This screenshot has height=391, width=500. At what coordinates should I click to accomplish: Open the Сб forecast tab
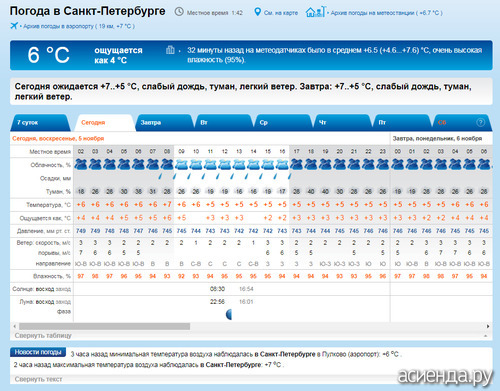coord(462,122)
